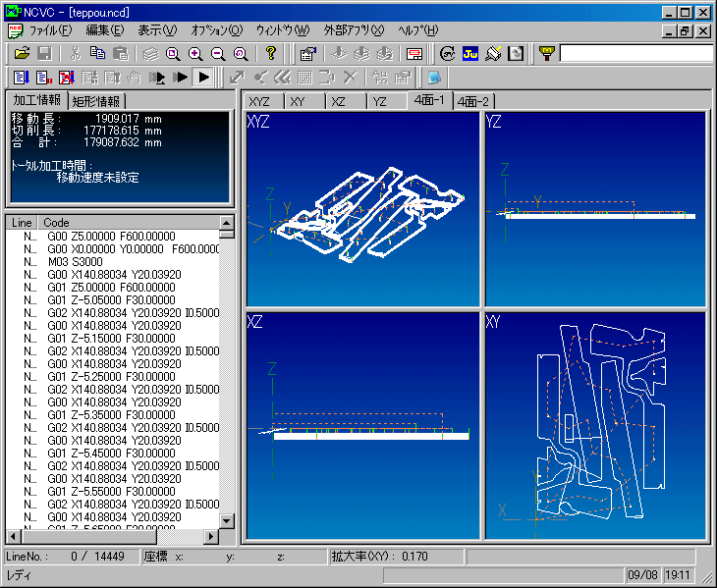This screenshot has height=588, width=717.
Task: Click the Save floppy disk icon
Action: [x=44, y=54]
